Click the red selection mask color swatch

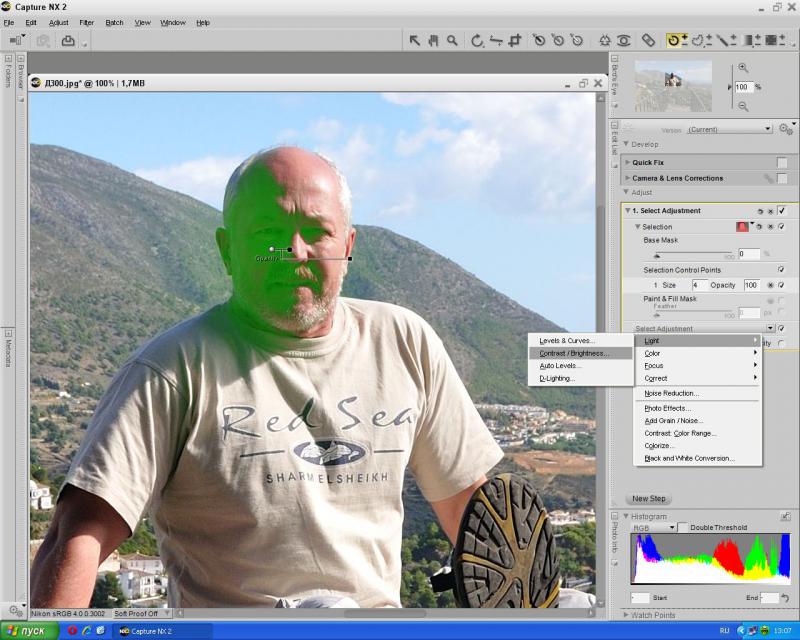click(x=742, y=227)
